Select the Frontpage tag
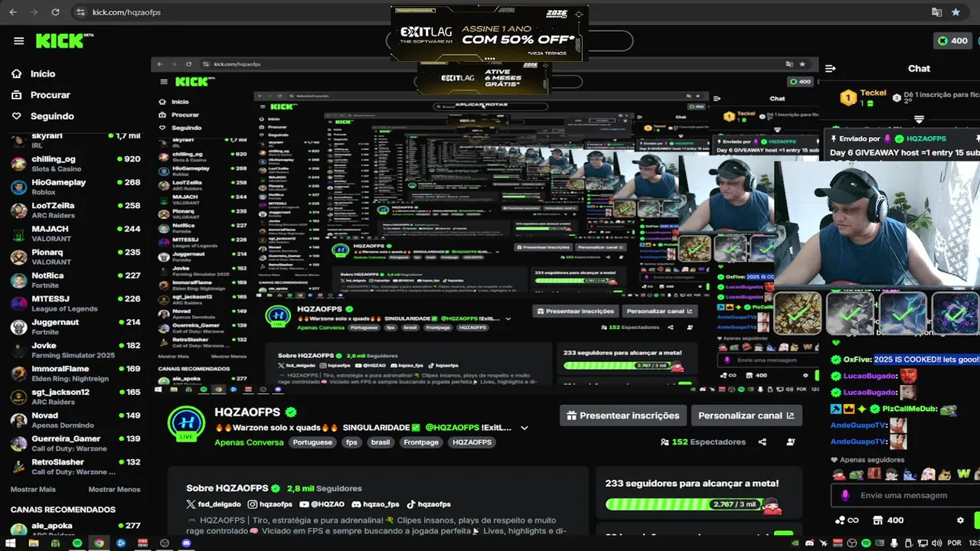 421,442
